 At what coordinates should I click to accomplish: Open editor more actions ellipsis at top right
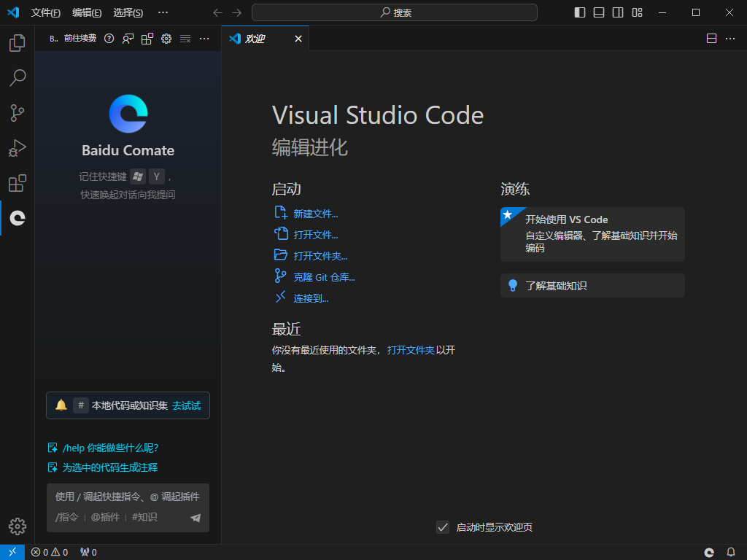[730, 39]
